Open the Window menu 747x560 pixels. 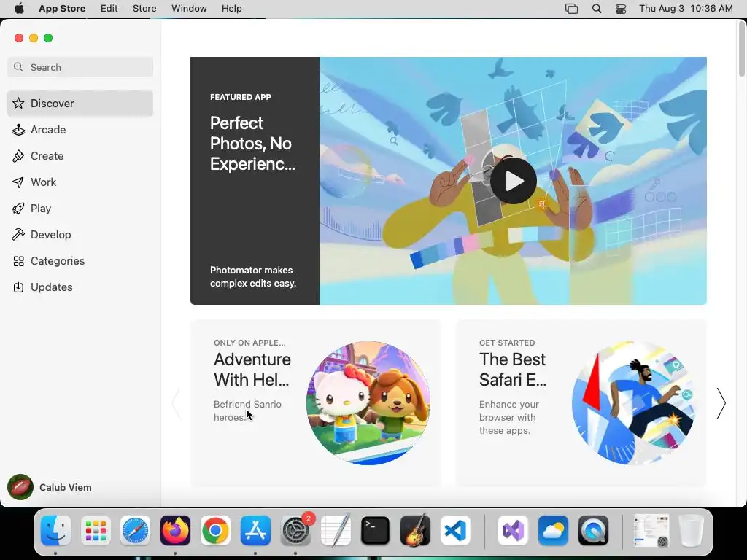[189, 9]
